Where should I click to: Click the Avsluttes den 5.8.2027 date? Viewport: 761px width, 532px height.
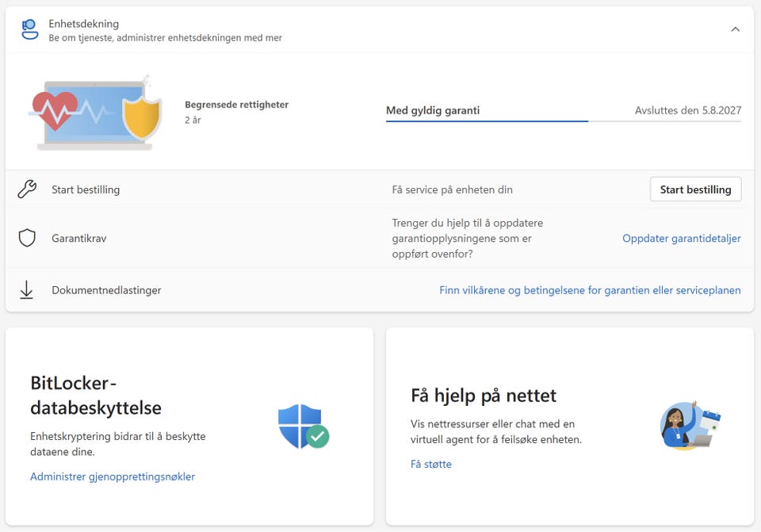(x=688, y=110)
